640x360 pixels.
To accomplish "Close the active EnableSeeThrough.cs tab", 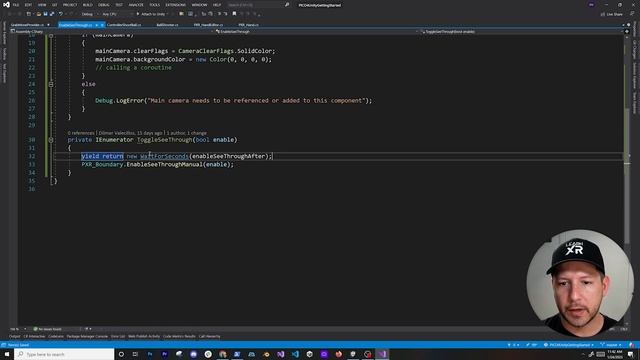I will click(x=102, y=25).
